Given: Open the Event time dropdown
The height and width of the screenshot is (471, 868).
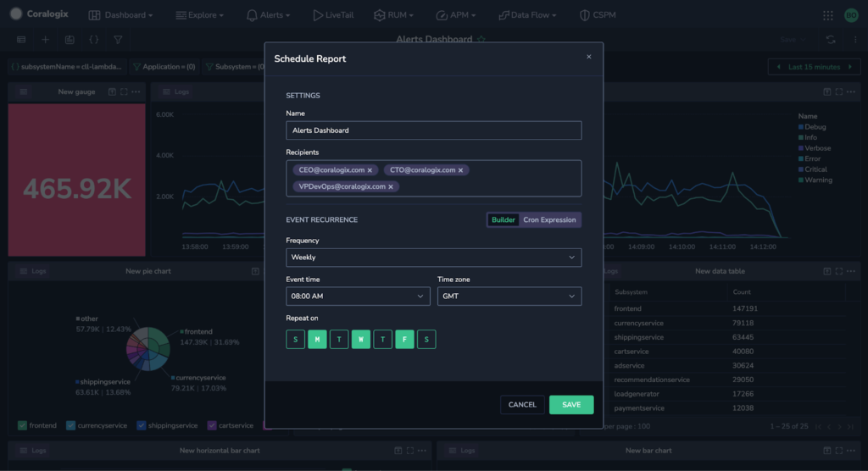Looking at the screenshot, I should click(359, 296).
